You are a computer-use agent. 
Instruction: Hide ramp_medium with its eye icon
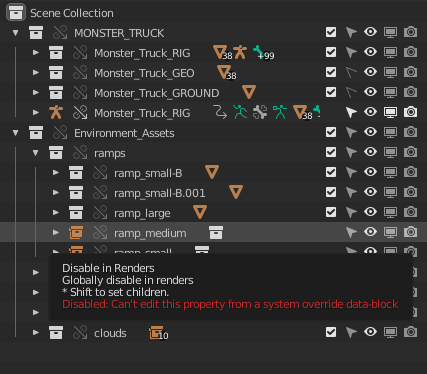point(370,232)
